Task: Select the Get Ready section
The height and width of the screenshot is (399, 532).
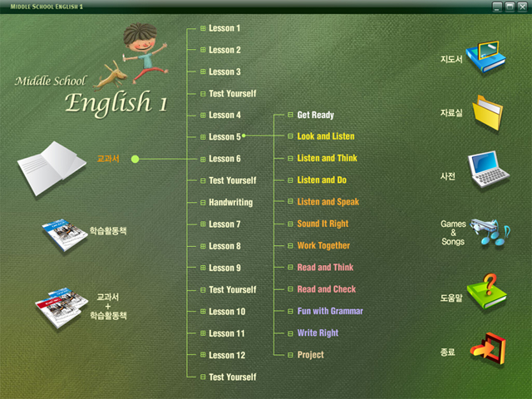Action: [315, 116]
